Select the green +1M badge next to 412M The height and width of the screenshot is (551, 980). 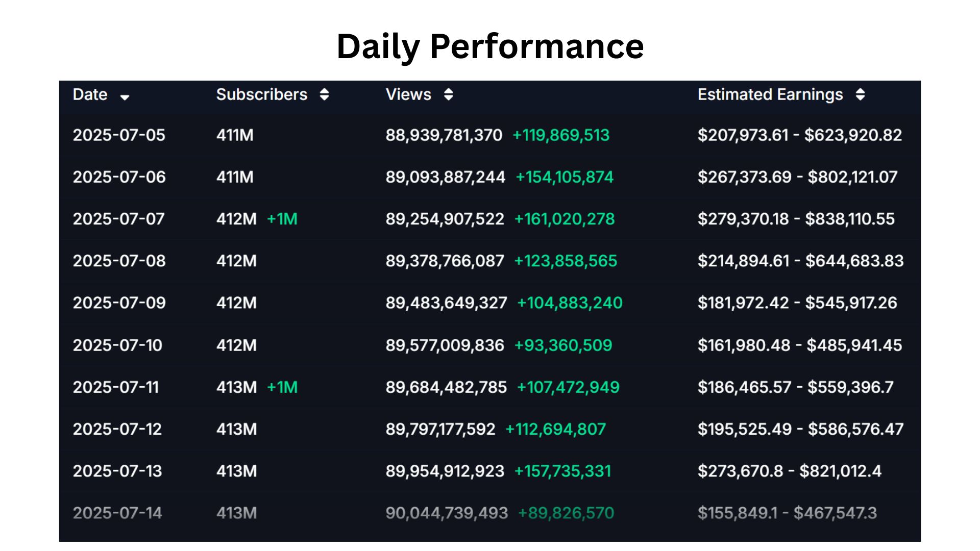[x=283, y=219]
